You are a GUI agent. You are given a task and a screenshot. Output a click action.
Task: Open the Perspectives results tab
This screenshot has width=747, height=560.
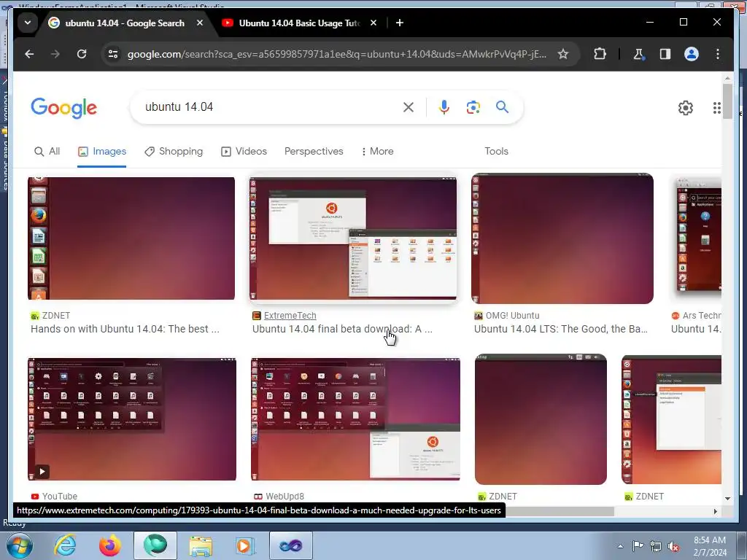pos(314,152)
